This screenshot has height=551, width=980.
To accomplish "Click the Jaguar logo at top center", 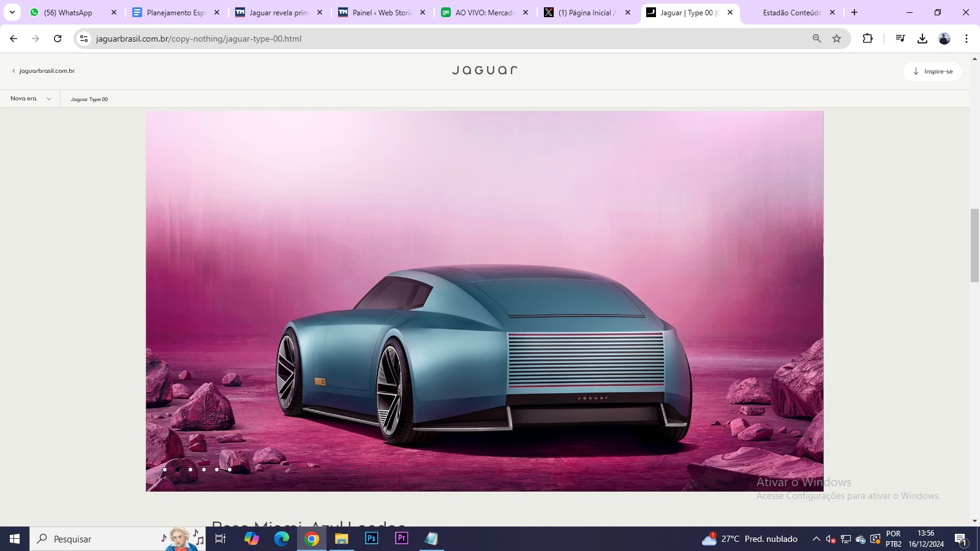I will click(x=485, y=70).
